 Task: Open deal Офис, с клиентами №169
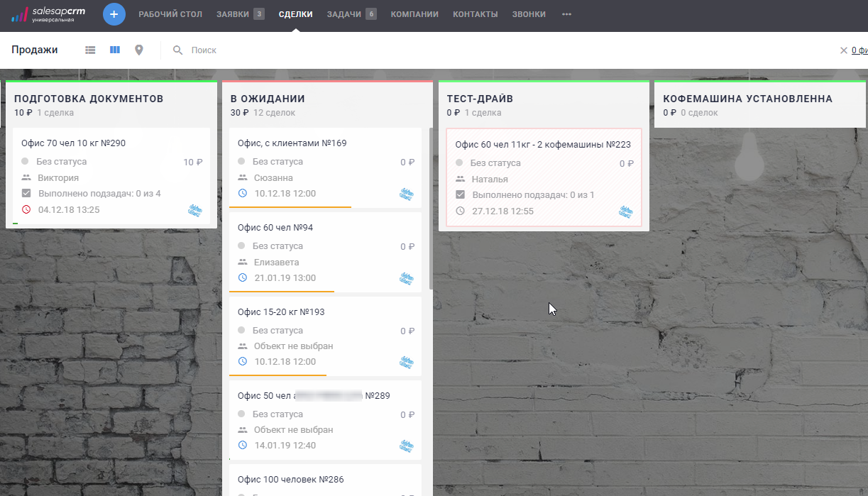coord(292,143)
